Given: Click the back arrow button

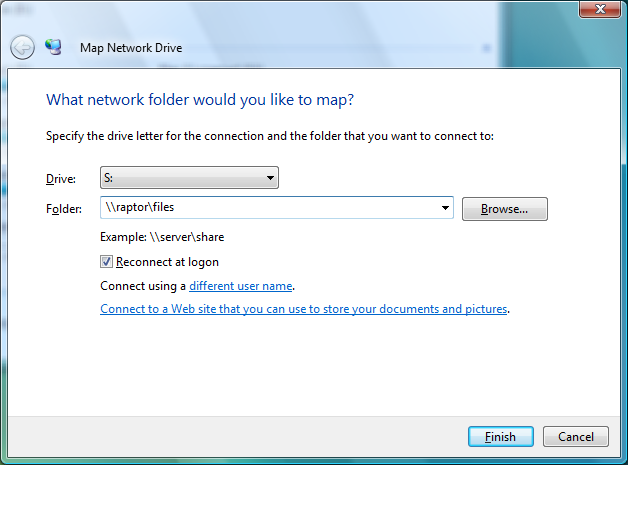Looking at the screenshot, I should 22,47.
